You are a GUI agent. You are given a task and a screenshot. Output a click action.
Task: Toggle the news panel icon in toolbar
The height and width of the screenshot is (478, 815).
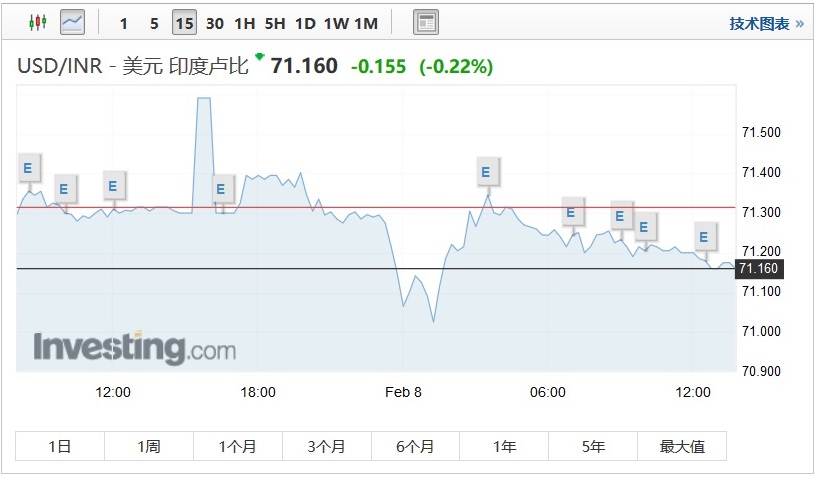click(x=426, y=22)
